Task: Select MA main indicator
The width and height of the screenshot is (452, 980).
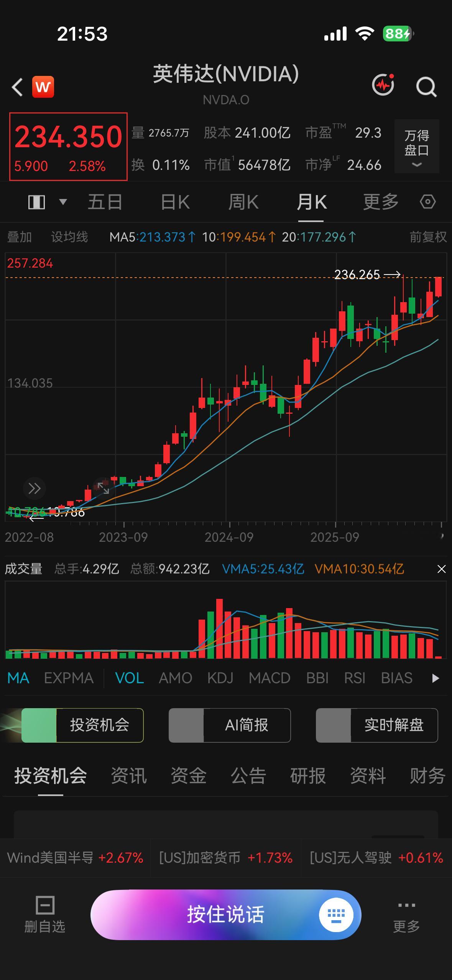Action: (18, 678)
